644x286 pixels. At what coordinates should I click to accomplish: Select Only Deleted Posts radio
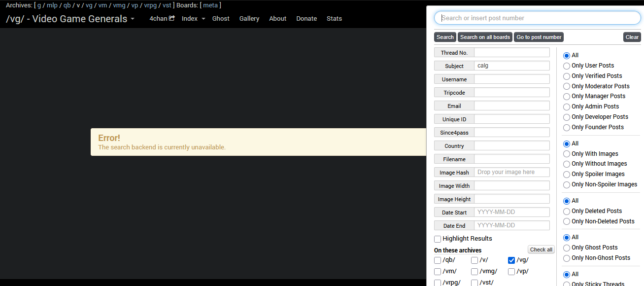tap(567, 211)
